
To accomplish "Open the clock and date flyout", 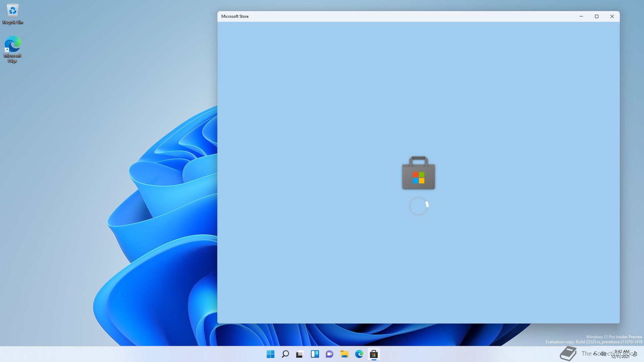I will pyautogui.click(x=621, y=354).
